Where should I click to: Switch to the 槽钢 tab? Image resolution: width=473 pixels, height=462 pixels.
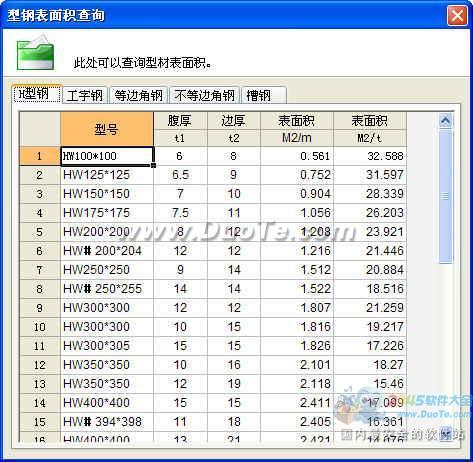pyautogui.click(x=263, y=95)
